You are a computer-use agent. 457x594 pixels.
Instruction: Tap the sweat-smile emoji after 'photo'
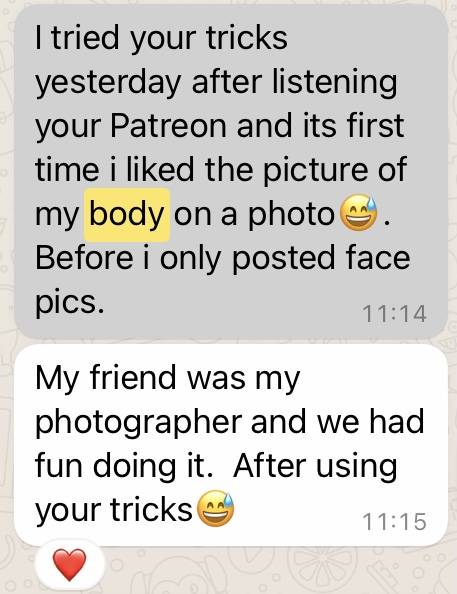point(359,214)
